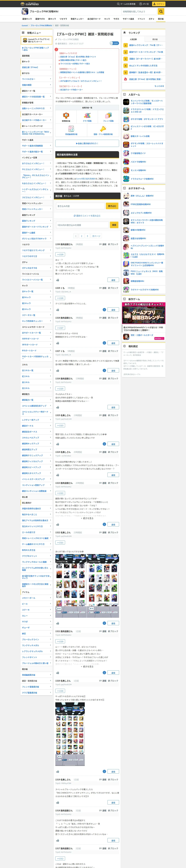
Task: Select 最強キャラ in the top navigation
Action: [x=27, y=19]
